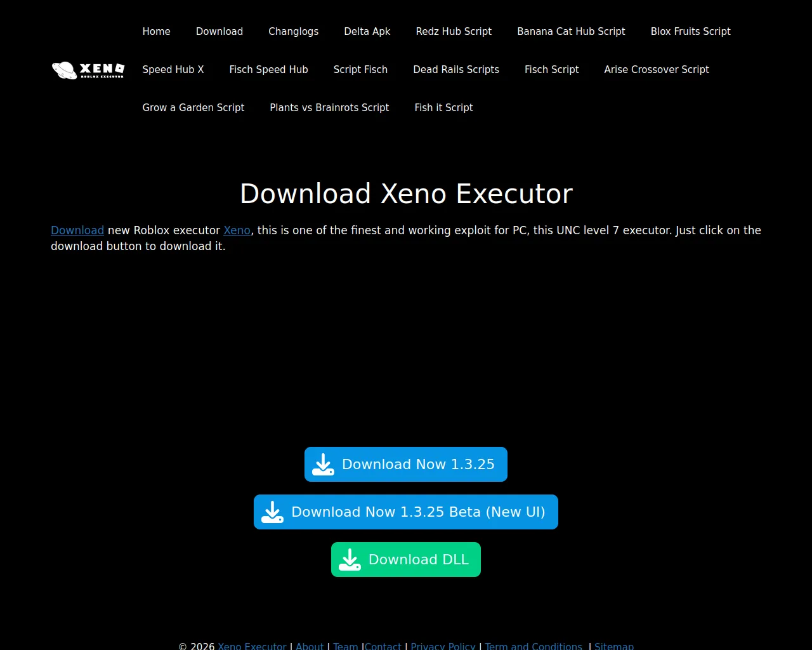Open the Blox Fruits Script menu item
The width and height of the screenshot is (812, 650).
[x=691, y=32]
